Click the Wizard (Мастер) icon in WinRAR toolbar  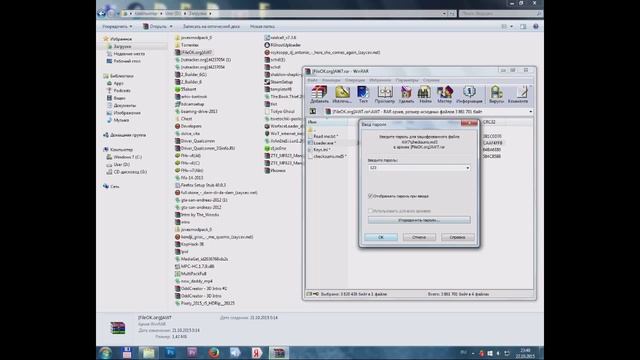coord(444,94)
